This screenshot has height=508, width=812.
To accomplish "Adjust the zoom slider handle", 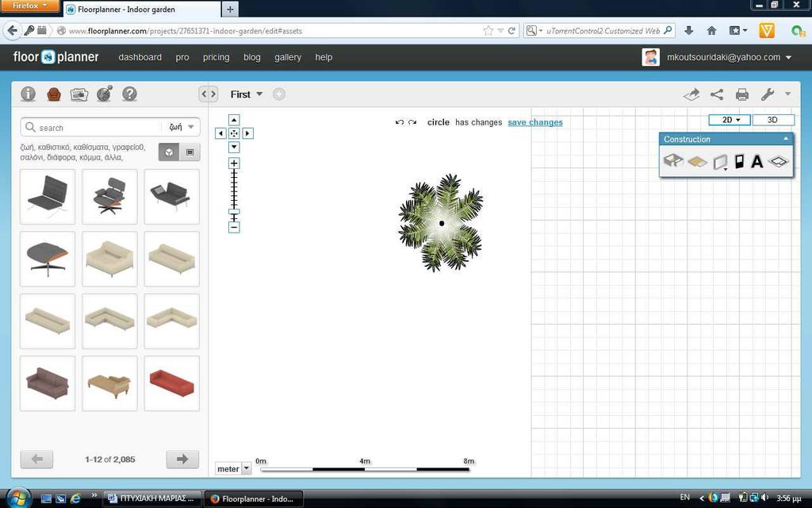I will [234, 212].
